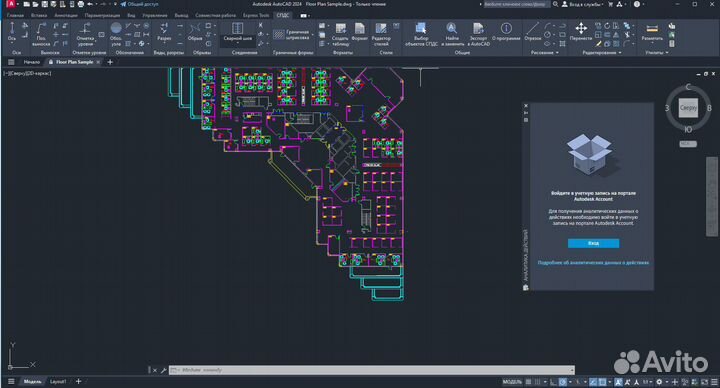
Task: Select the Отрезок line tool
Action: pos(533,31)
